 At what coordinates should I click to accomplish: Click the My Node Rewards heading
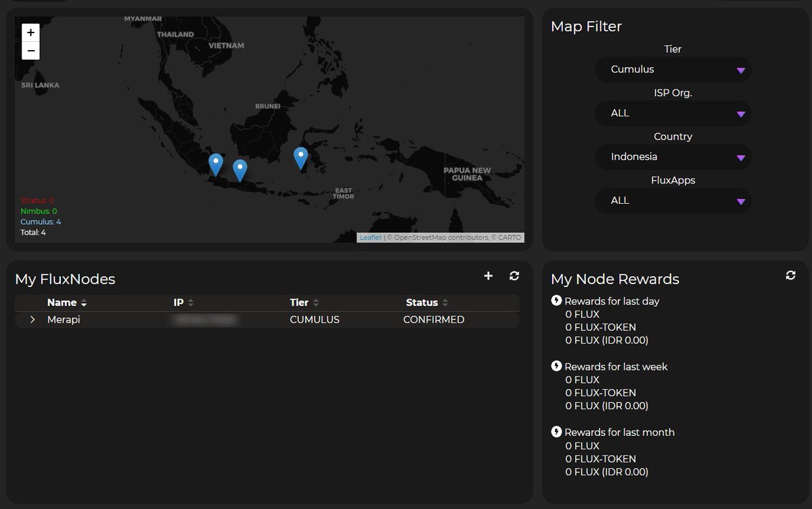coord(615,279)
